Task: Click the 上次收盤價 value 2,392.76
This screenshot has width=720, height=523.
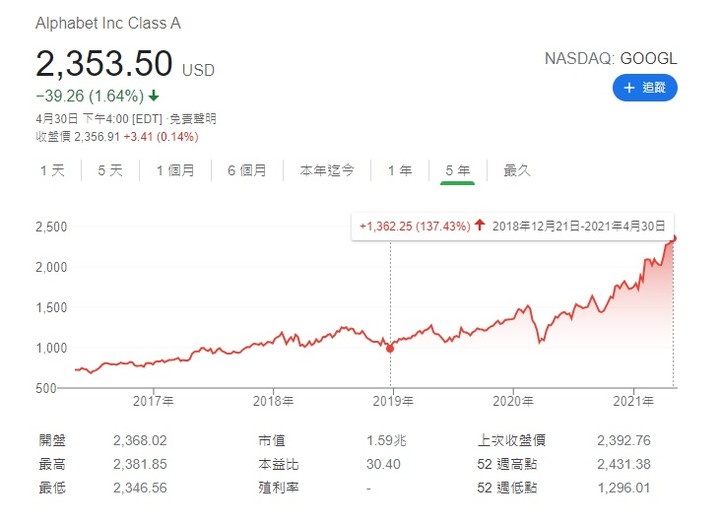Action: 624,440
